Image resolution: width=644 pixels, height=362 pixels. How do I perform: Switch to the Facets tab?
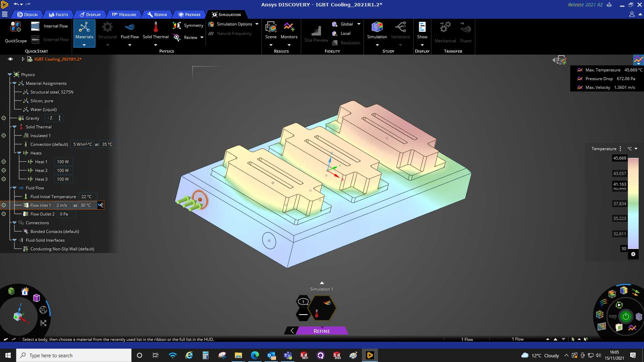[58, 14]
